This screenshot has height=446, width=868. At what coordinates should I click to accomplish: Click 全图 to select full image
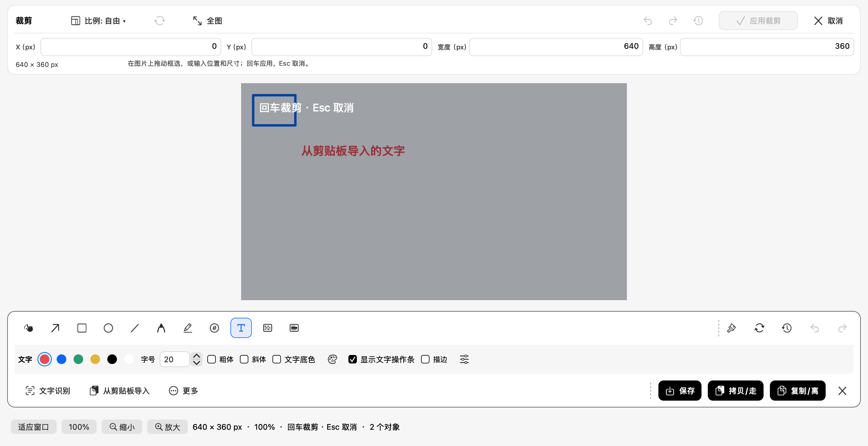tap(207, 21)
